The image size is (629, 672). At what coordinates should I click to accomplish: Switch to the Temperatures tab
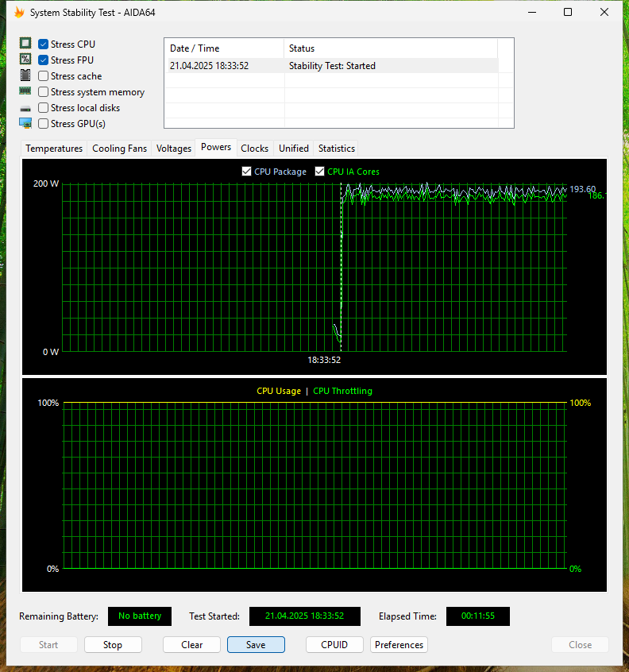[x=54, y=149]
